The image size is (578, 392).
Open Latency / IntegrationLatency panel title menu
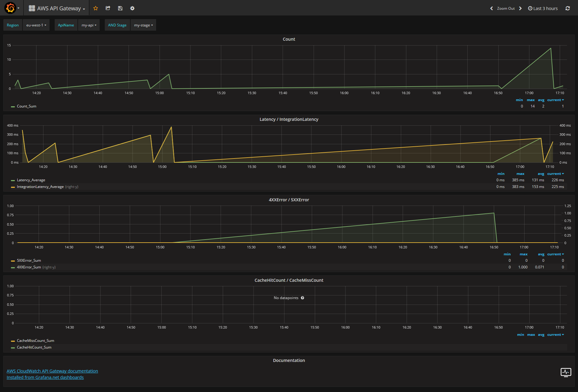point(289,119)
